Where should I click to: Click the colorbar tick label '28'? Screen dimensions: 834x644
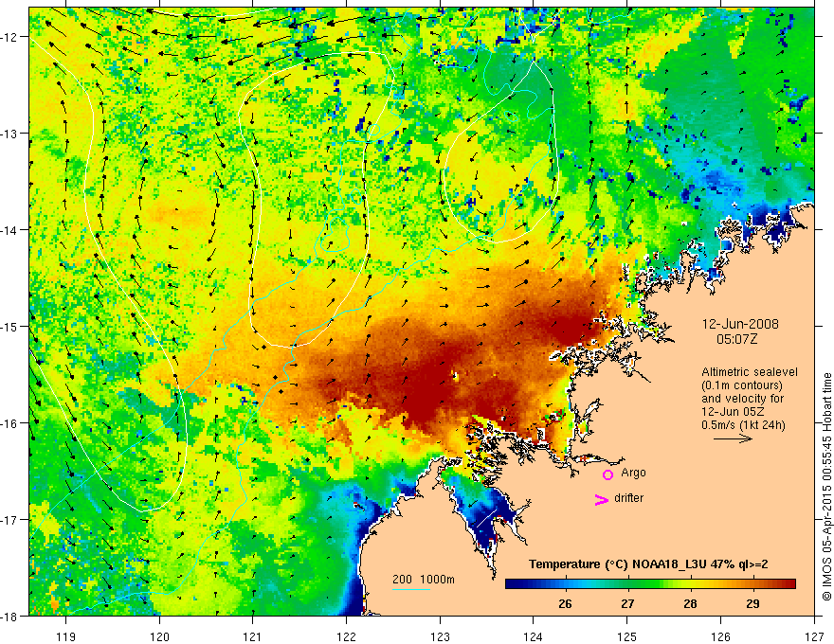point(690,604)
